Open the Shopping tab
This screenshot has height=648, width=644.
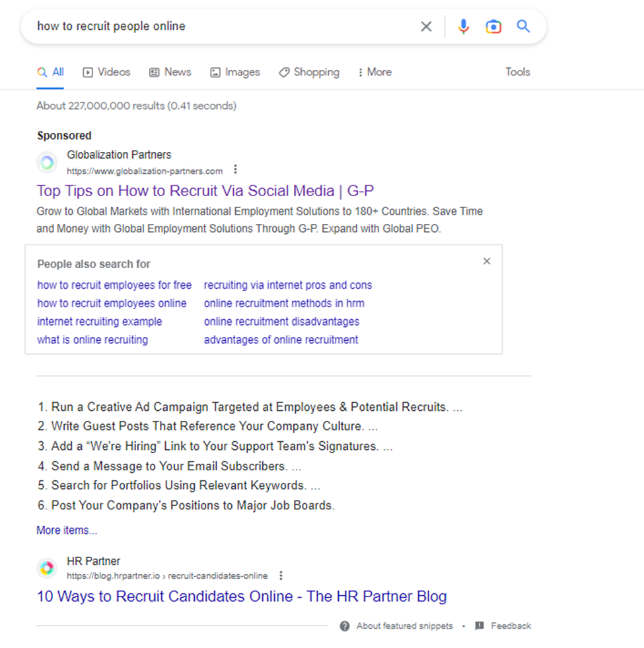(309, 72)
